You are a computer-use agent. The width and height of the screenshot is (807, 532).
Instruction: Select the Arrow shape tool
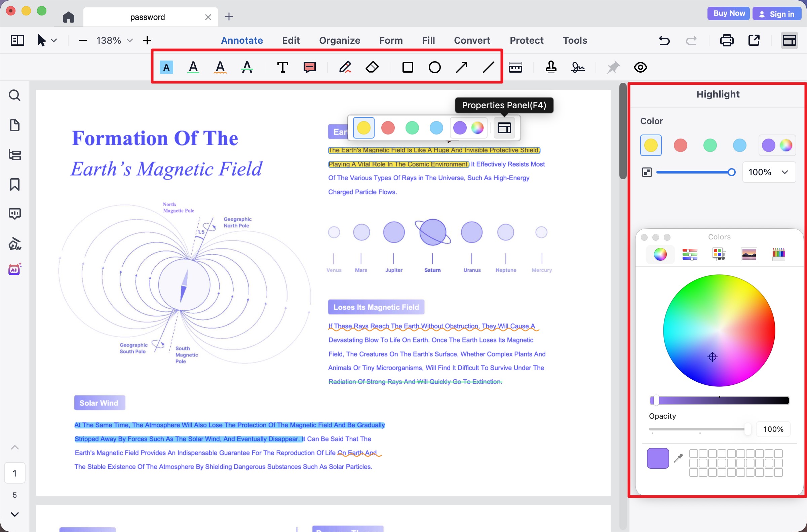[461, 67]
